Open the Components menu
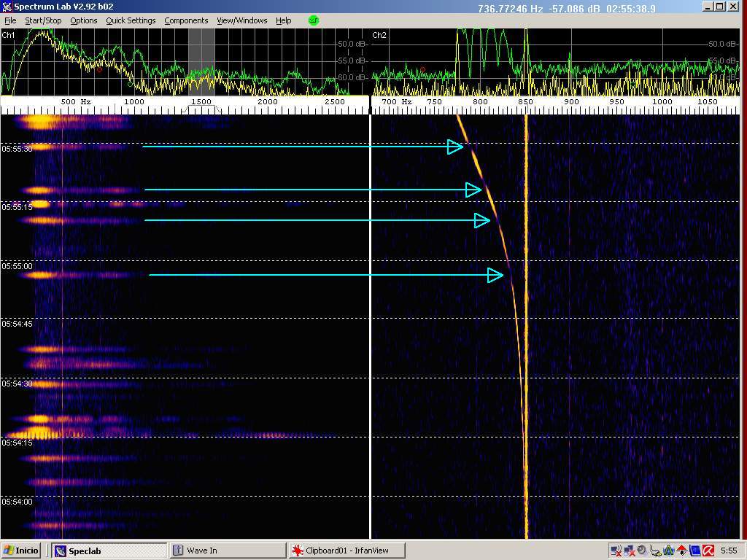 click(186, 20)
